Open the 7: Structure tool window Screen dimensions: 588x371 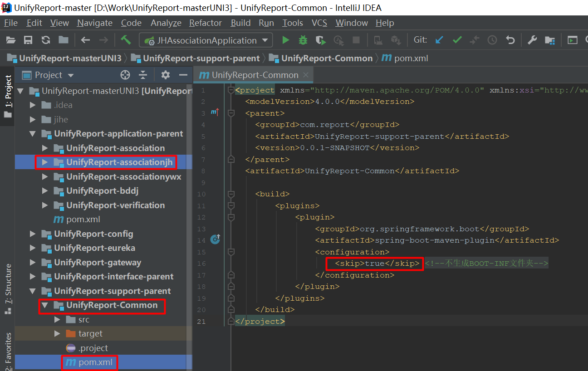tap(8, 289)
